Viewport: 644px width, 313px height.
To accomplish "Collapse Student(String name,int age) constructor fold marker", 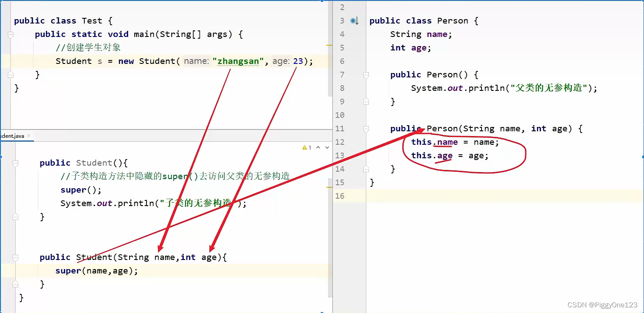I will pos(16,257).
